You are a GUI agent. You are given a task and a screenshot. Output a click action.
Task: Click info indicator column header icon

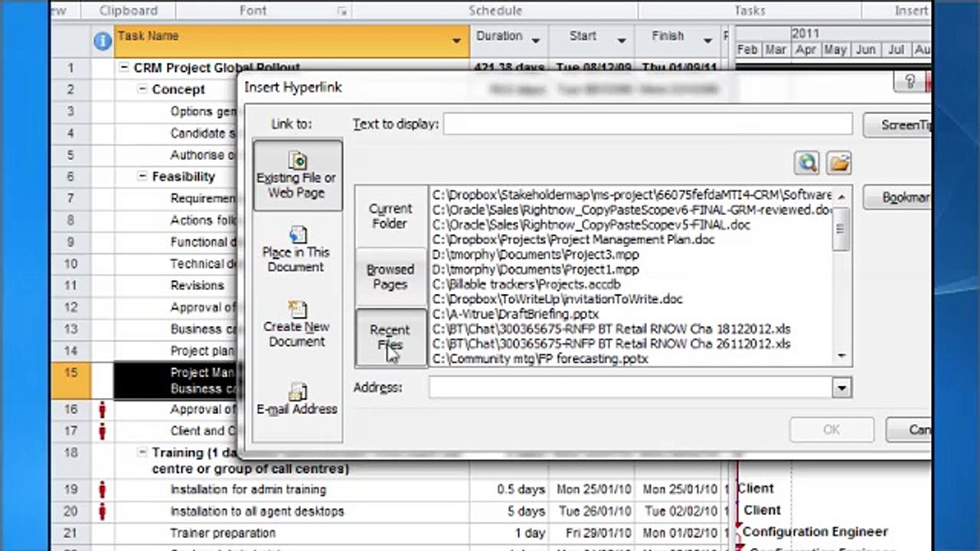(x=103, y=41)
